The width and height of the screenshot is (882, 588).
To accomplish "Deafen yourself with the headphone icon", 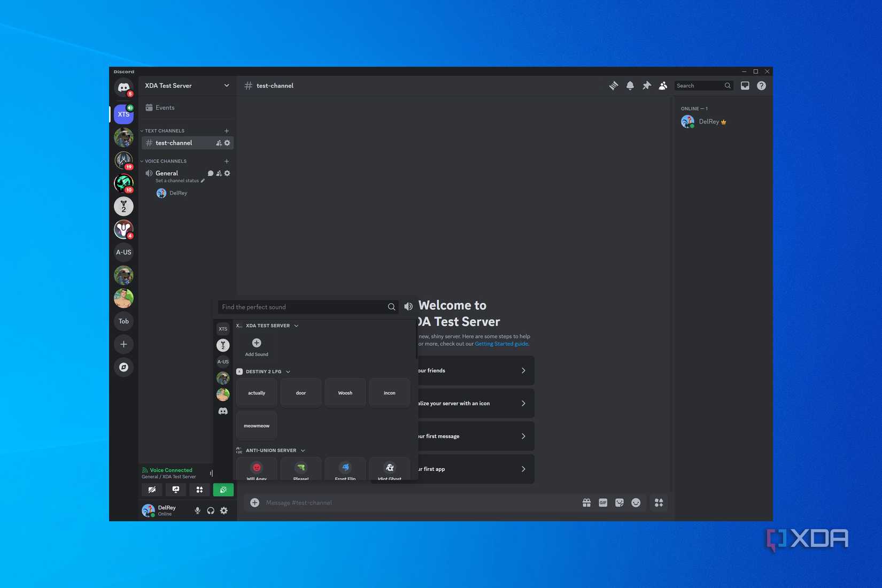I will point(211,510).
